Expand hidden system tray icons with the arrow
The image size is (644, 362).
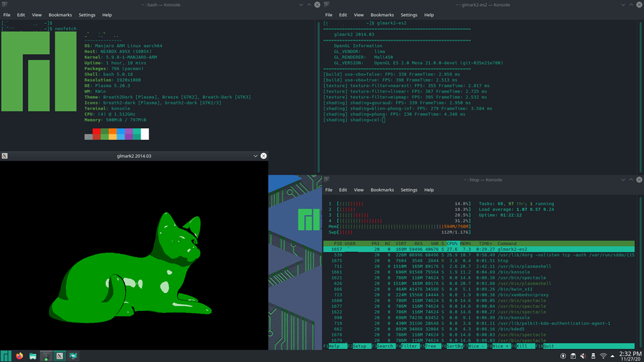[x=612, y=356]
